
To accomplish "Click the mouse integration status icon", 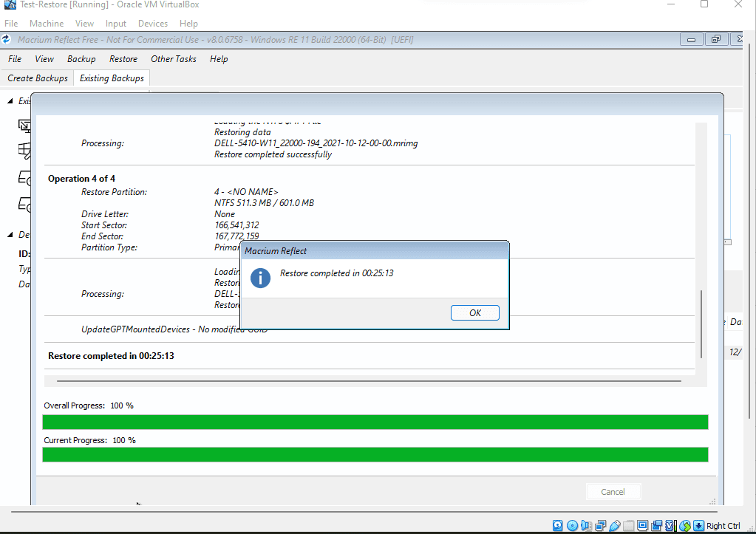I will tap(685, 526).
